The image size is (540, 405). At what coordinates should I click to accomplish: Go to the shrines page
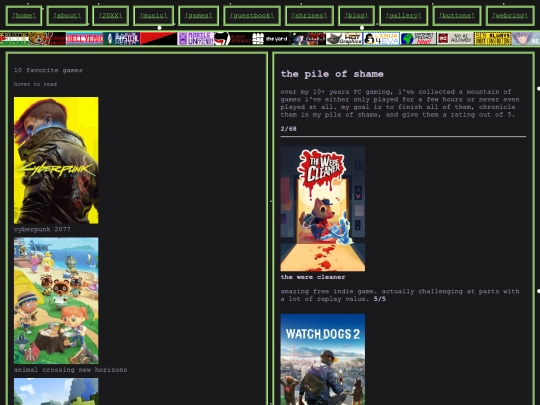pos(309,16)
